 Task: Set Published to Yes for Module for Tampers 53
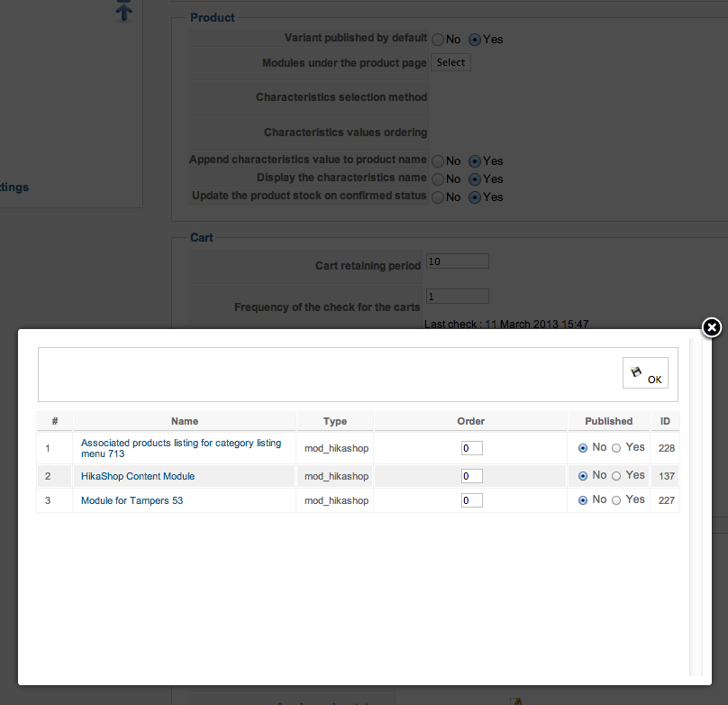616,500
